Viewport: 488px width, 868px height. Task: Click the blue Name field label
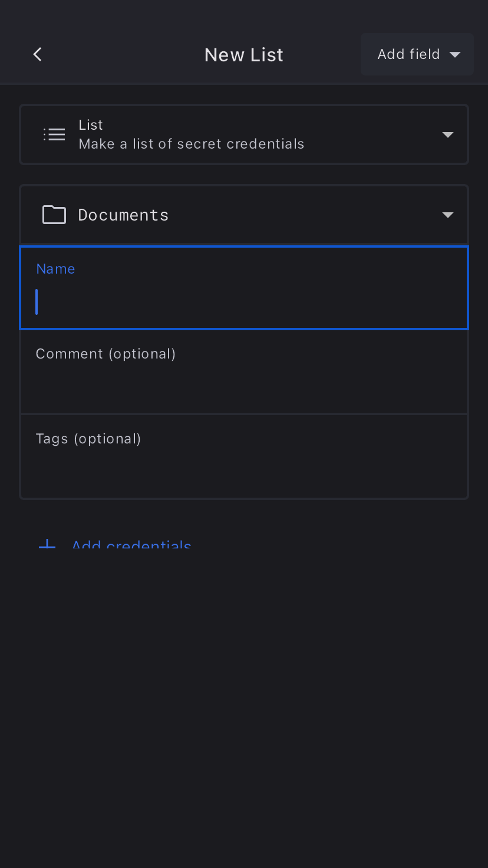click(x=55, y=269)
